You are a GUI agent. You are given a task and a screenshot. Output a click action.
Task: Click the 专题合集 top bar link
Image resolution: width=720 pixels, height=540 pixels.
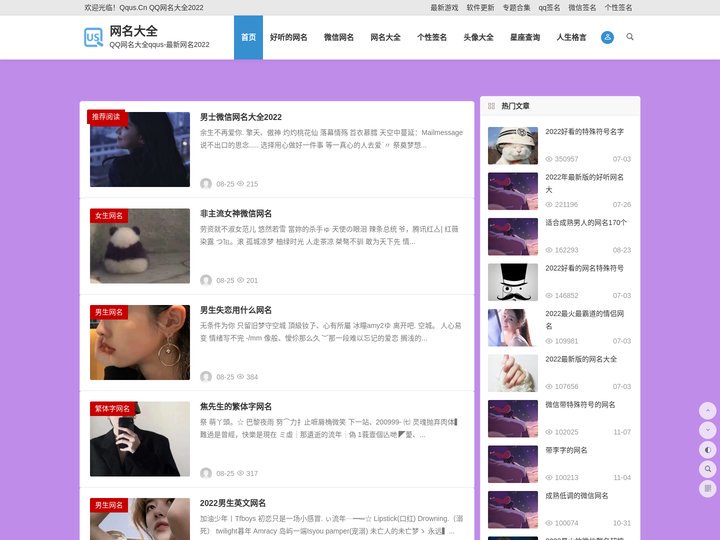tap(516, 7)
